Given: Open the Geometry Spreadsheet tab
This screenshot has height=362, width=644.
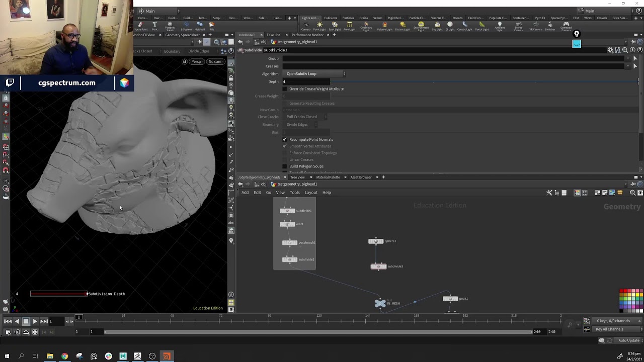Looking at the screenshot, I should (183, 35).
